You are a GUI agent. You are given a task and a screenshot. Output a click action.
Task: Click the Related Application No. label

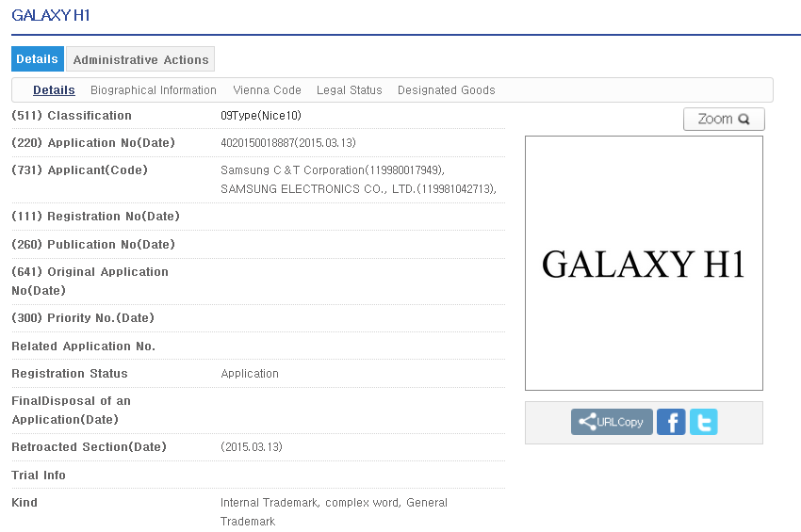[x=83, y=347]
